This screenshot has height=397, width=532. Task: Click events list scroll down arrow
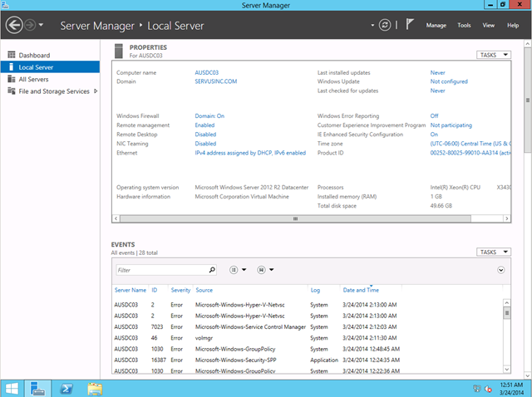506,370
